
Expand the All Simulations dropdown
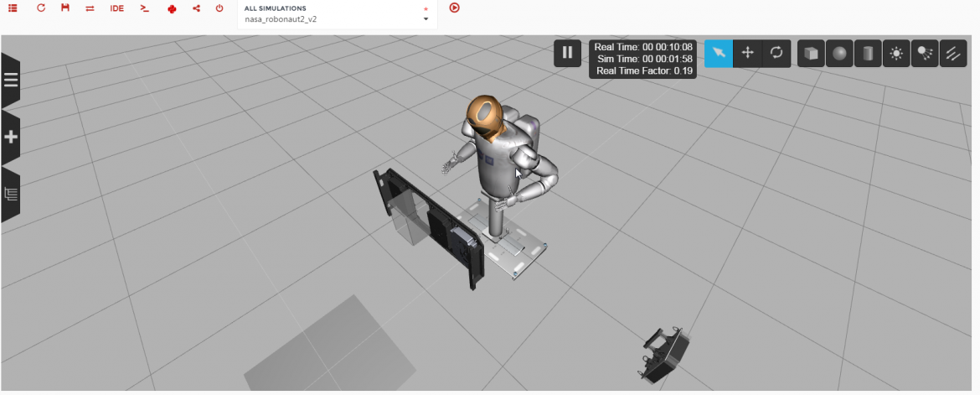[338, 14]
